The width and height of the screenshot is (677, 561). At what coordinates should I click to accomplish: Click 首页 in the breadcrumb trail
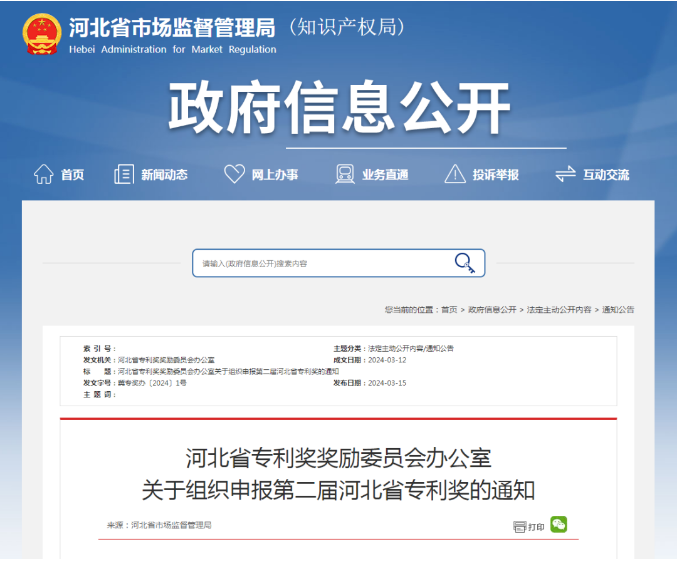(449, 310)
